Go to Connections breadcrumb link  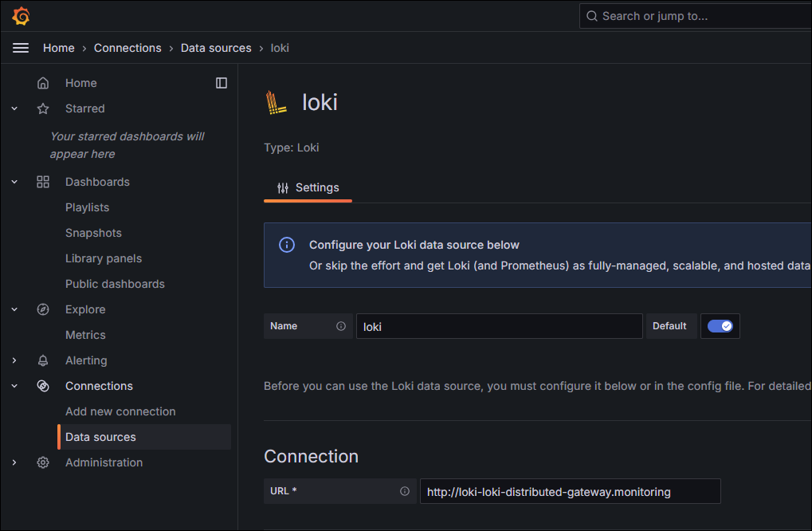[127, 48]
